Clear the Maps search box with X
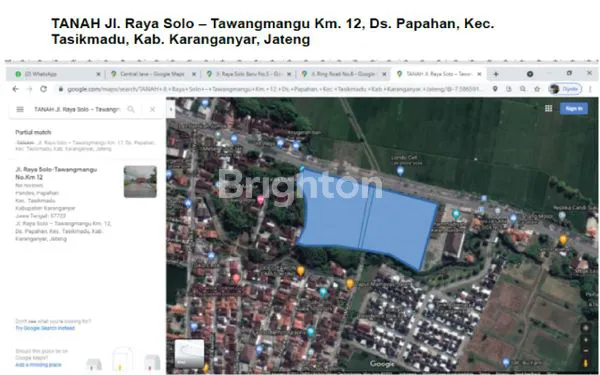 click(152, 109)
